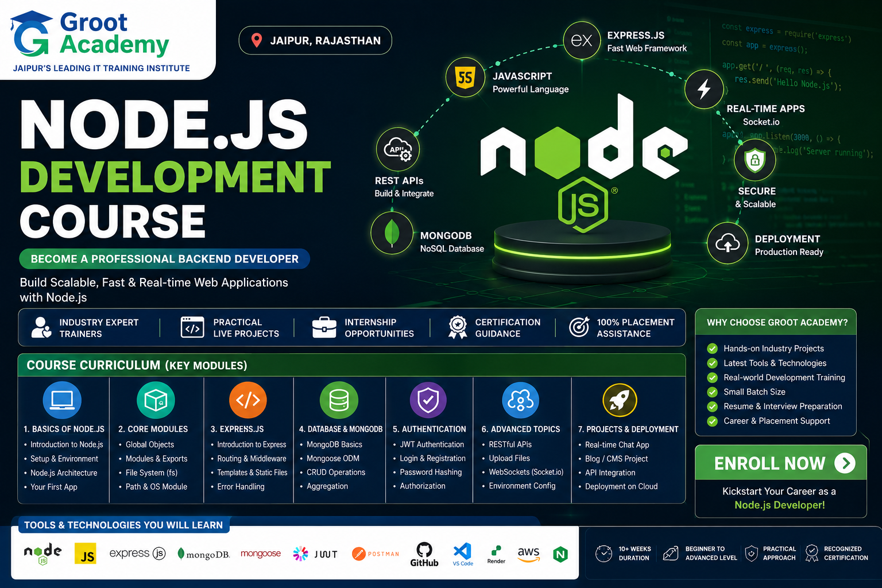Click the red location pin icon
This screenshot has width=882, height=588.
257,40
